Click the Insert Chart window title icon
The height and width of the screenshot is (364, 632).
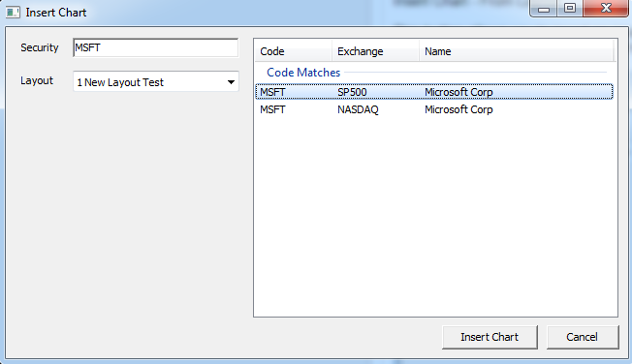click(13, 13)
